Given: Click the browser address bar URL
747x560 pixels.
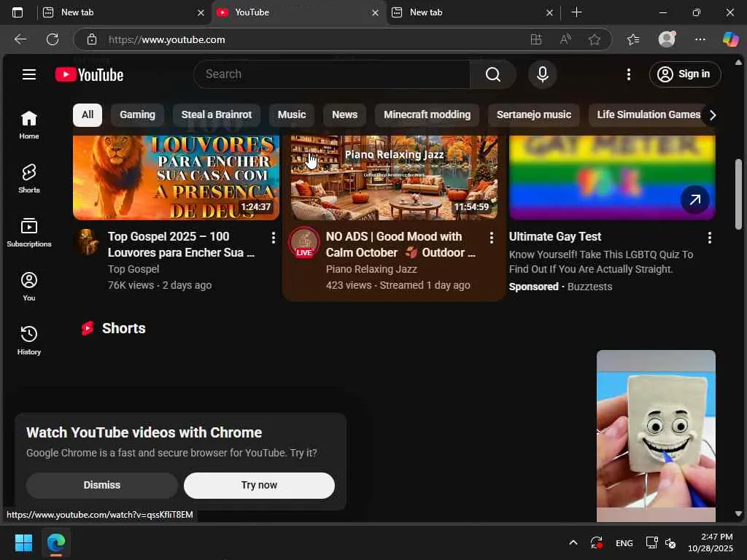Looking at the screenshot, I should pyautogui.click(x=167, y=39).
